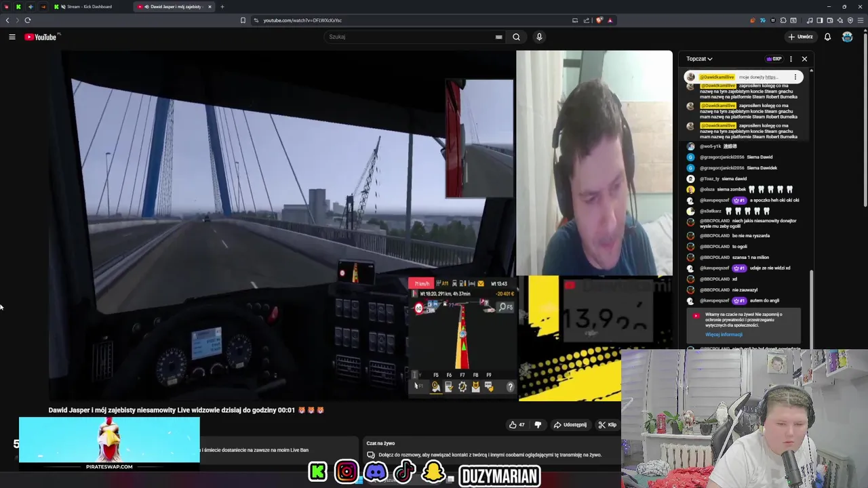Click chat message 'szansa 1 na milion'
The image size is (868, 488).
tap(751, 258)
